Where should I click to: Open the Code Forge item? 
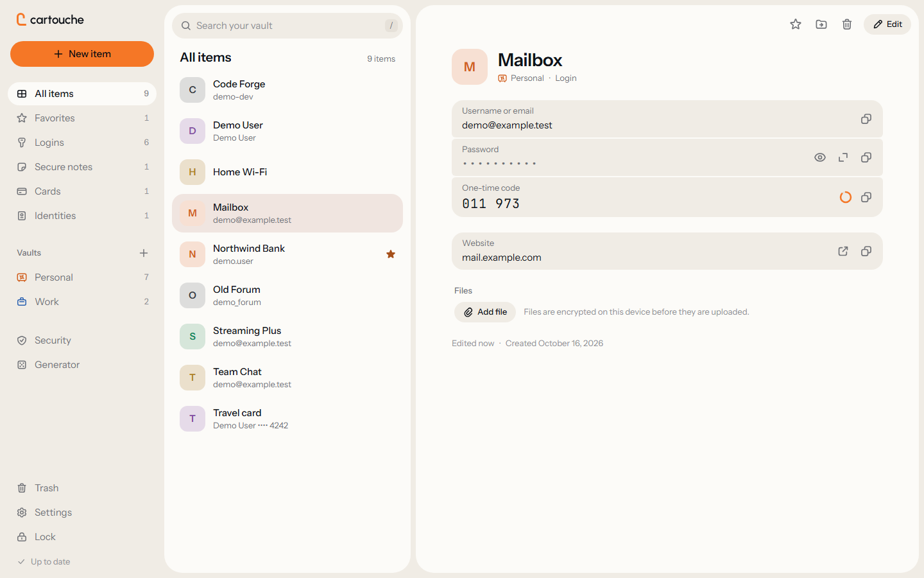pyautogui.click(x=287, y=90)
